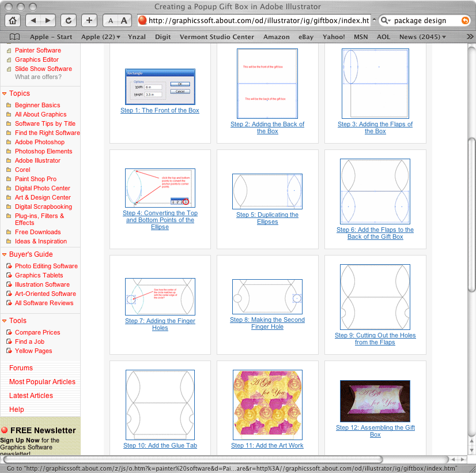The height and width of the screenshot is (473, 476).
Task: Click the horizontal scrollbar thumb at bottom
Action: (x=193, y=459)
